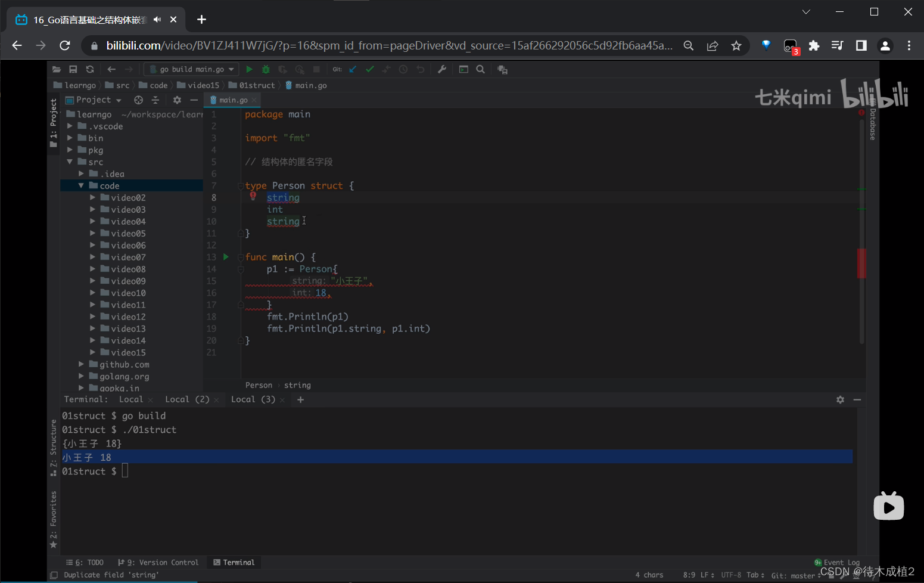Click the IDE Forward navigation arrow
The width and height of the screenshot is (924, 583).
128,70
